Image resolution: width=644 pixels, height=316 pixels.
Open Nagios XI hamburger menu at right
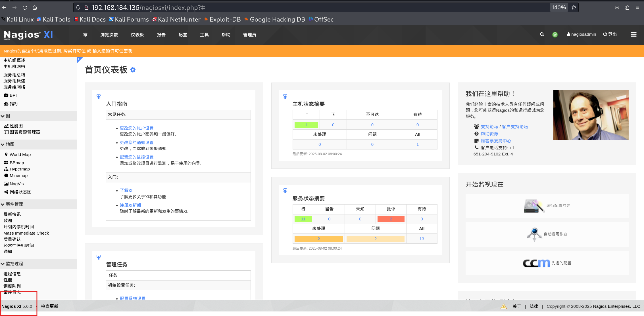click(633, 34)
